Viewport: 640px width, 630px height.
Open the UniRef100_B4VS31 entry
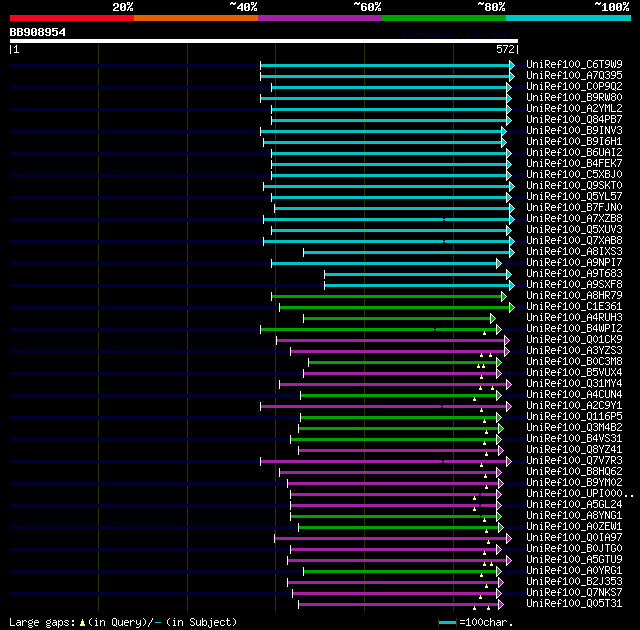[x=574, y=439]
